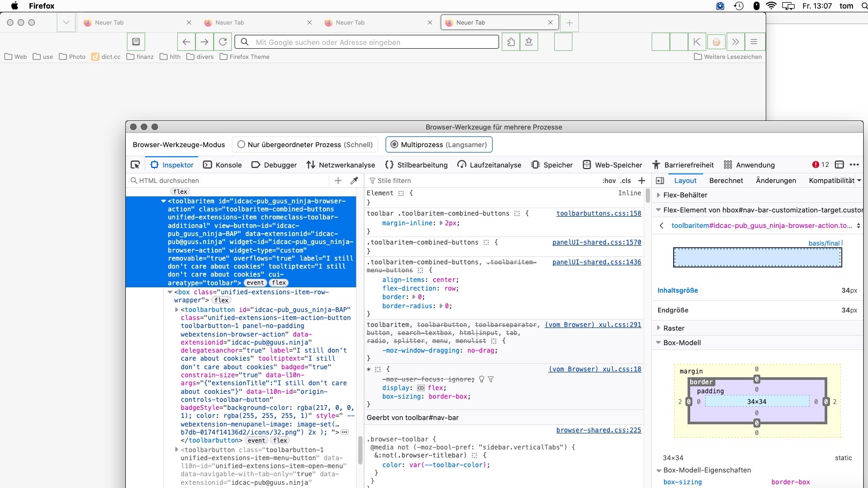
Task: Add new node with plus icon
Action: pos(338,181)
